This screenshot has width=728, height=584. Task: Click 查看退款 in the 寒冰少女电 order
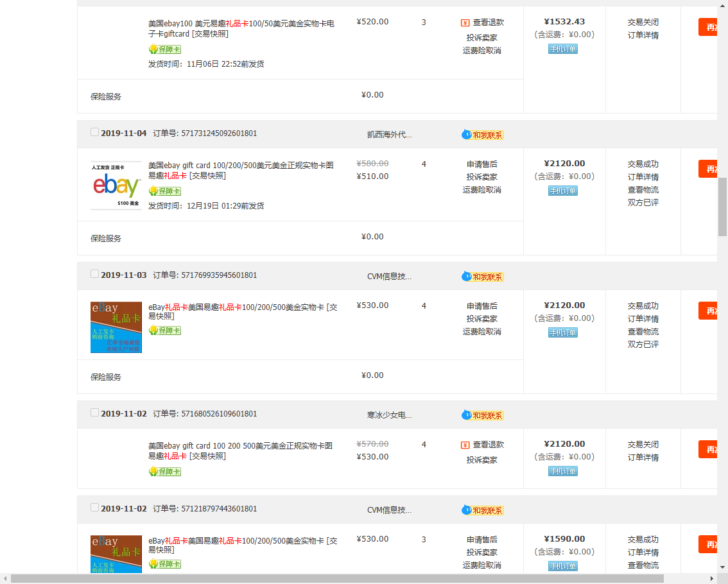click(x=488, y=445)
